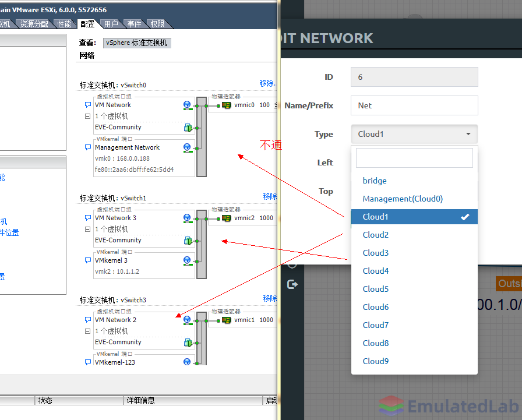This screenshot has height=420, width=522.
Task: Collapse VM list under VM Network
Action: [87, 117]
